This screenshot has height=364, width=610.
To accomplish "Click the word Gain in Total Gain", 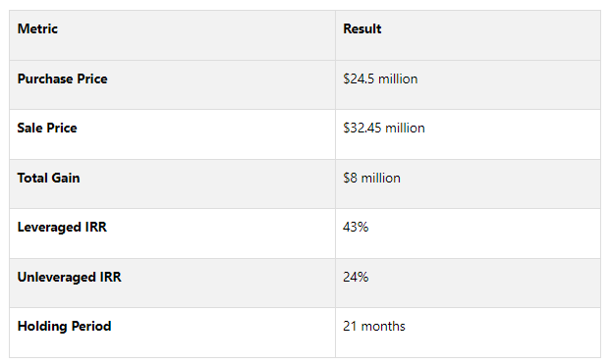I will (66, 179).
